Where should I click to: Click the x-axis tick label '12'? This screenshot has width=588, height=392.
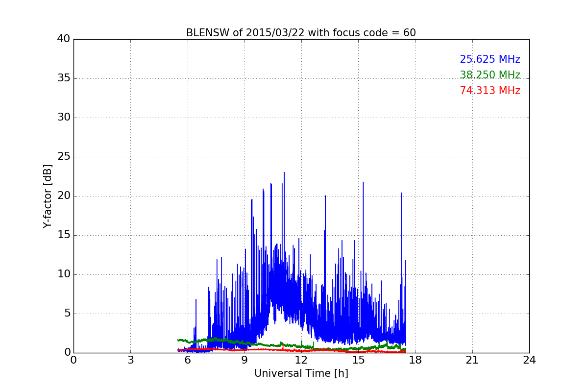[x=301, y=360]
